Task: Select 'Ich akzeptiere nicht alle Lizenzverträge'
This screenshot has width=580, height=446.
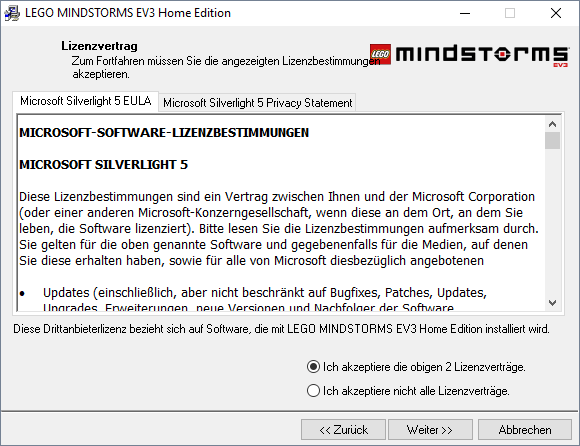Action: [x=408, y=391]
